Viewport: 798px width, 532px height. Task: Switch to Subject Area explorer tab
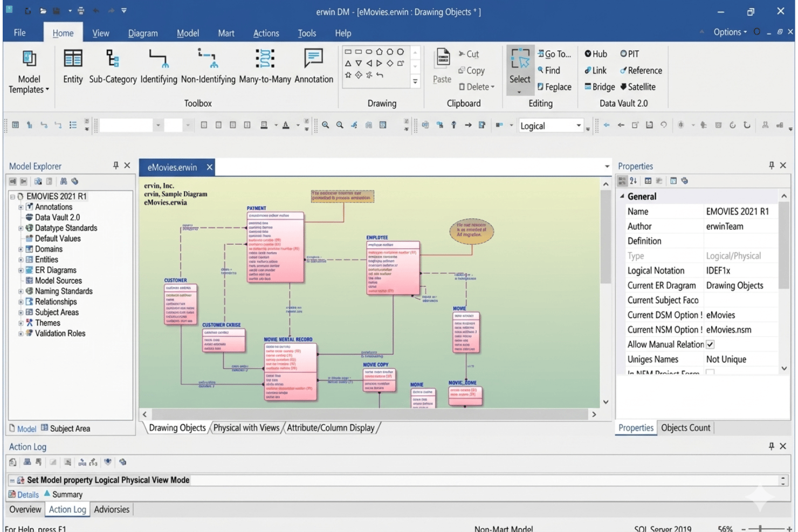coord(66,429)
